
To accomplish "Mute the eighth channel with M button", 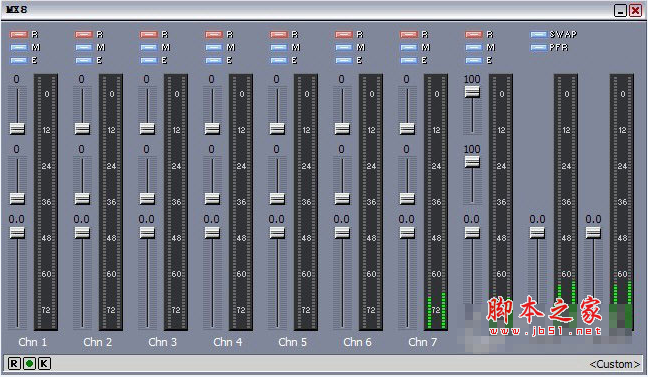I will click(474, 48).
